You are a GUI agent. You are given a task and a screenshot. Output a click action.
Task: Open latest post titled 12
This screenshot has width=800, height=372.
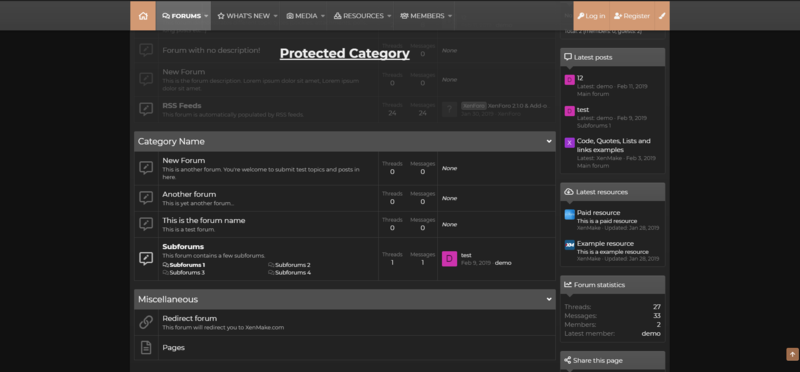580,78
